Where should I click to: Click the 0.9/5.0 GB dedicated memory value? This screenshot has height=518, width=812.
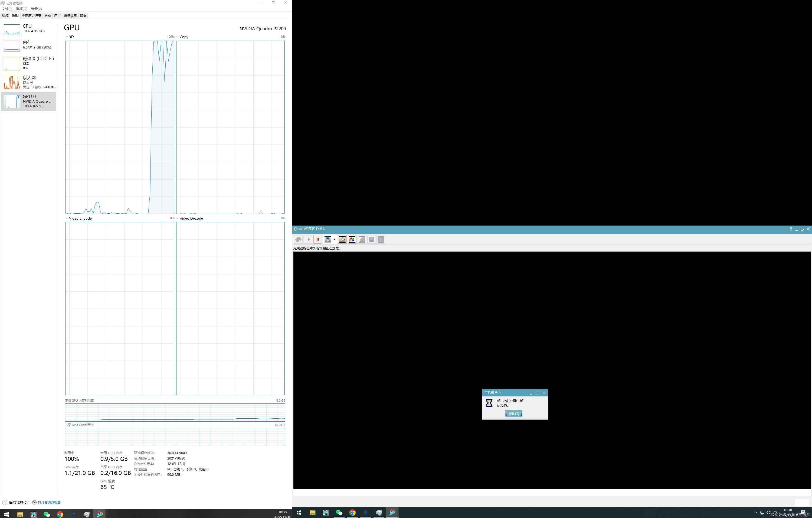(114, 459)
